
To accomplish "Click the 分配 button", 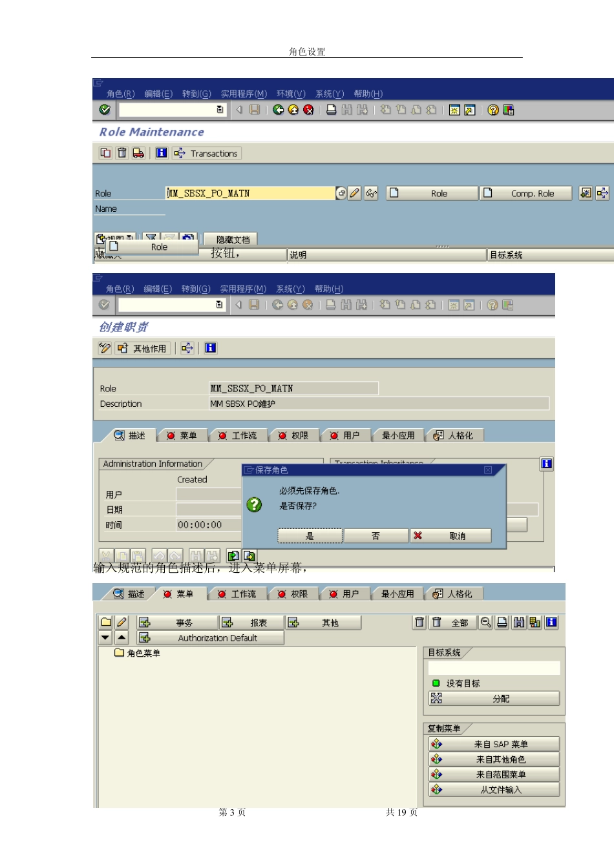I will click(494, 699).
